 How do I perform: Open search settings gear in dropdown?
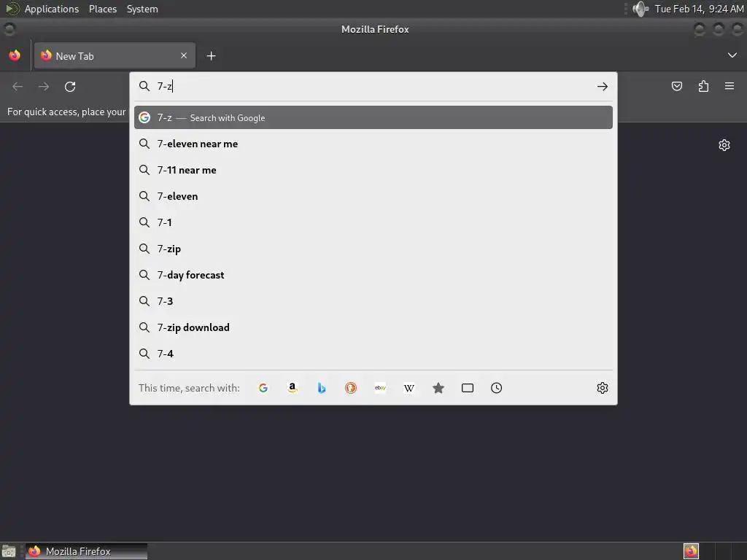pyautogui.click(x=602, y=388)
